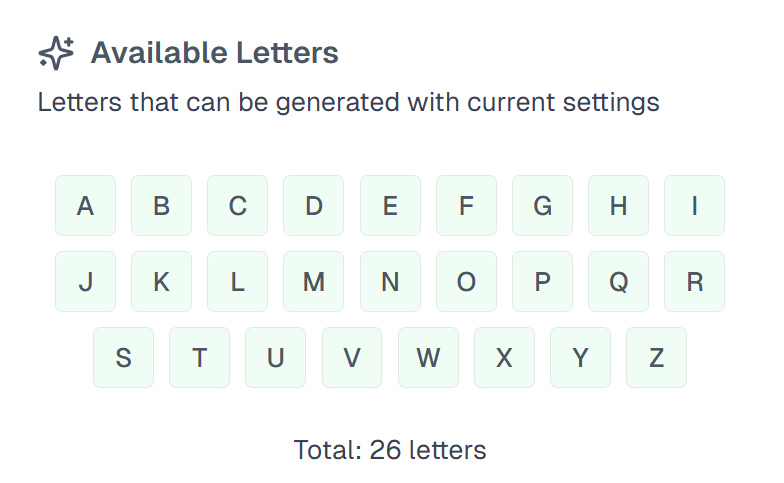
Task: Select the letter Z tile
Action: tap(656, 358)
